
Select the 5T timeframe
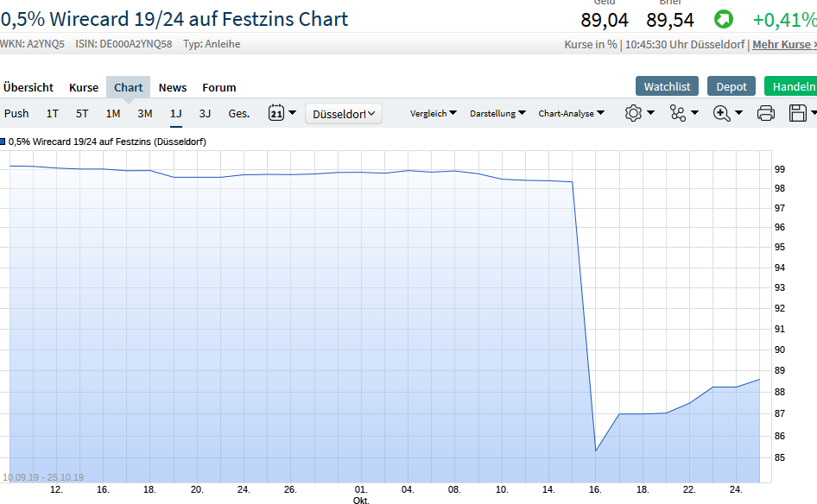point(82,114)
